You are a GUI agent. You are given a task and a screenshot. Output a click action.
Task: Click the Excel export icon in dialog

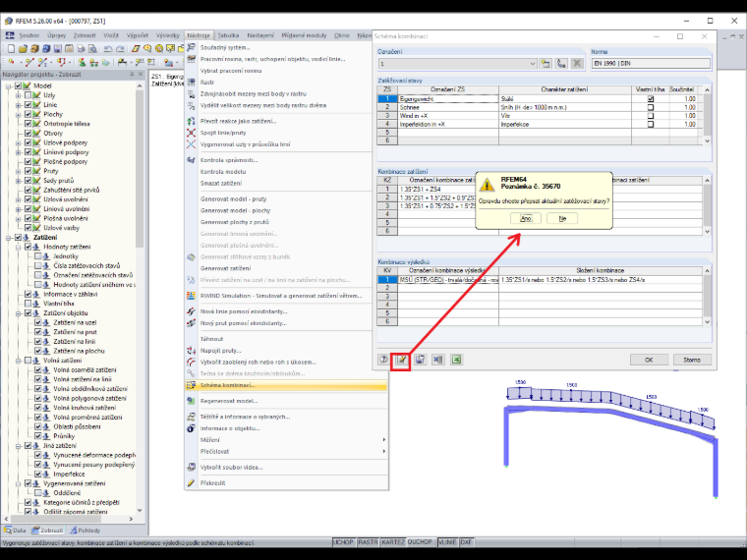coord(456,360)
